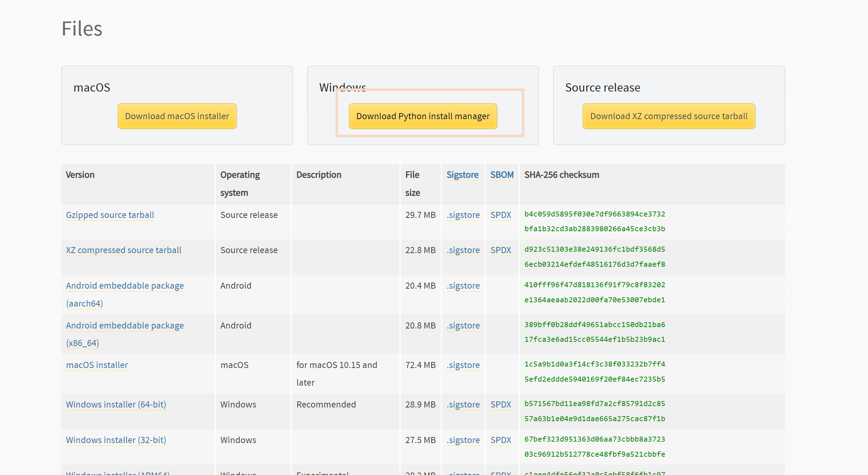The width and height of the screenshot is (868, 475).
Task: Click the "for macOS 10.15 and later" description
Action: [337, 374]
